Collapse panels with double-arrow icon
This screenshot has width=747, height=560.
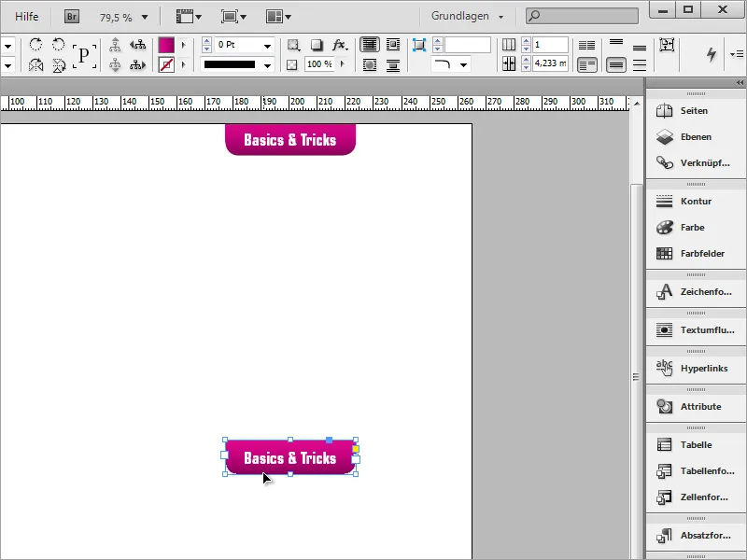tap(740, 83)
